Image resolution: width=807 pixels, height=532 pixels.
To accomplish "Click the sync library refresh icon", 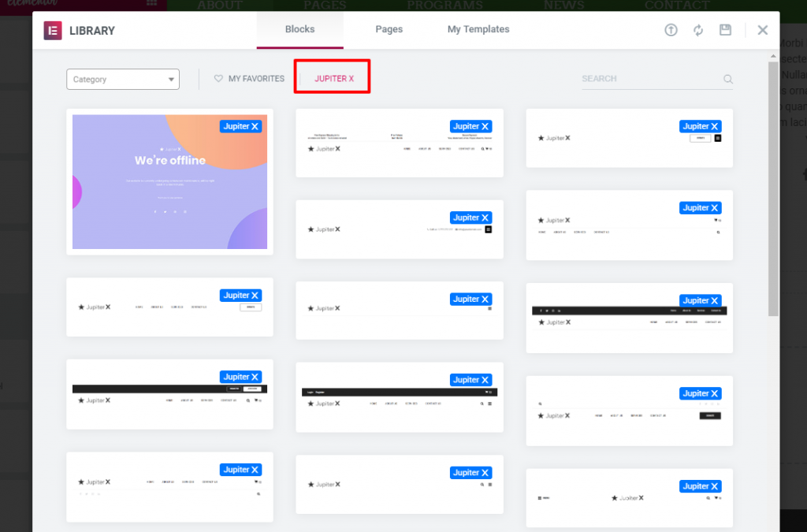I will [x=698, y=30].
